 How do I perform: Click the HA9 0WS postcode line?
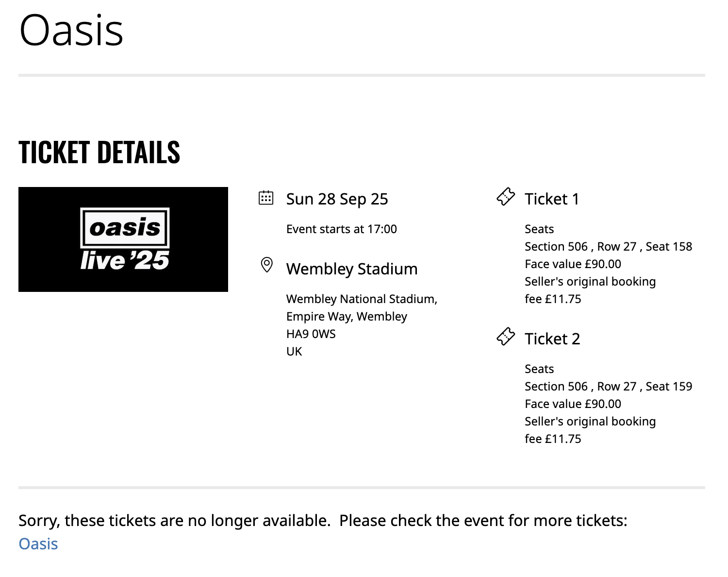pos(311,334)
